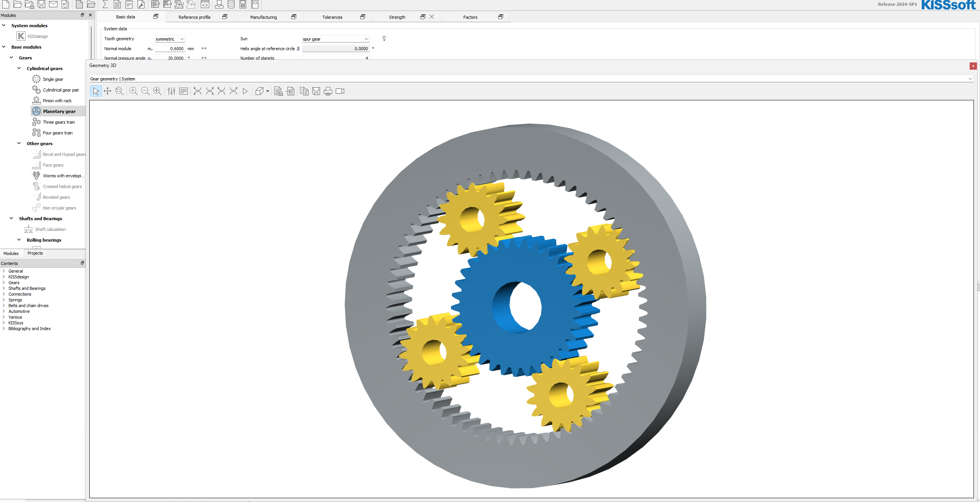This screenshot has width=980, height=502.
Task: Open the 3D view cube dropdown arrow
Action: pyautogui.click(x=268, y=91)
